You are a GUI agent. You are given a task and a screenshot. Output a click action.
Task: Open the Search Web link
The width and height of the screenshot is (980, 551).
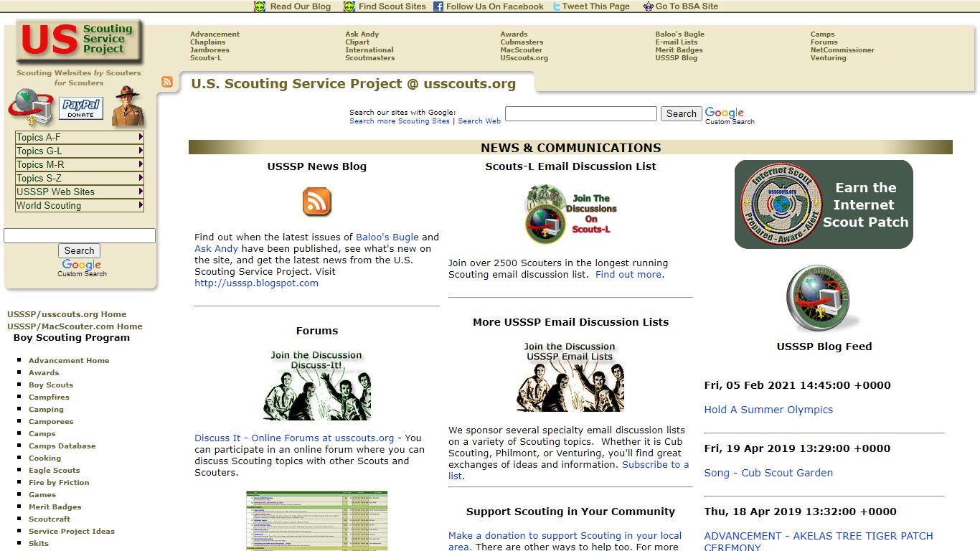[479, 121]
